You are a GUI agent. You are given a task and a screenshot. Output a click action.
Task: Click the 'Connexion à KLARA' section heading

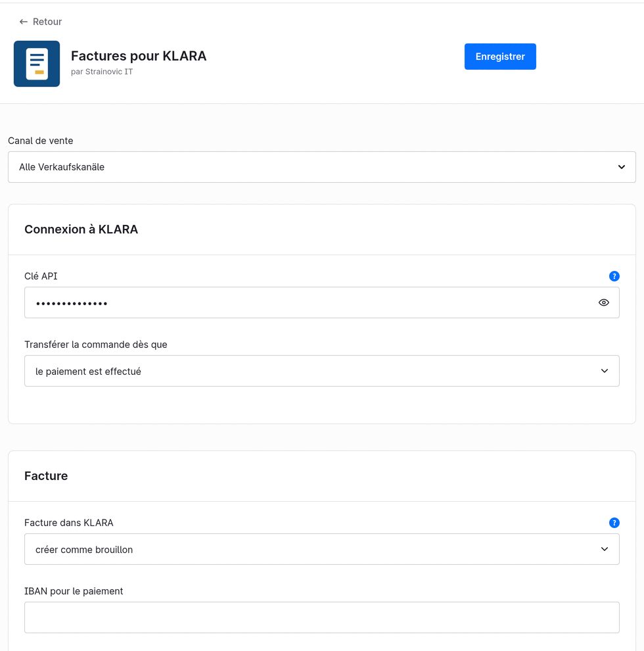[81, 229]
